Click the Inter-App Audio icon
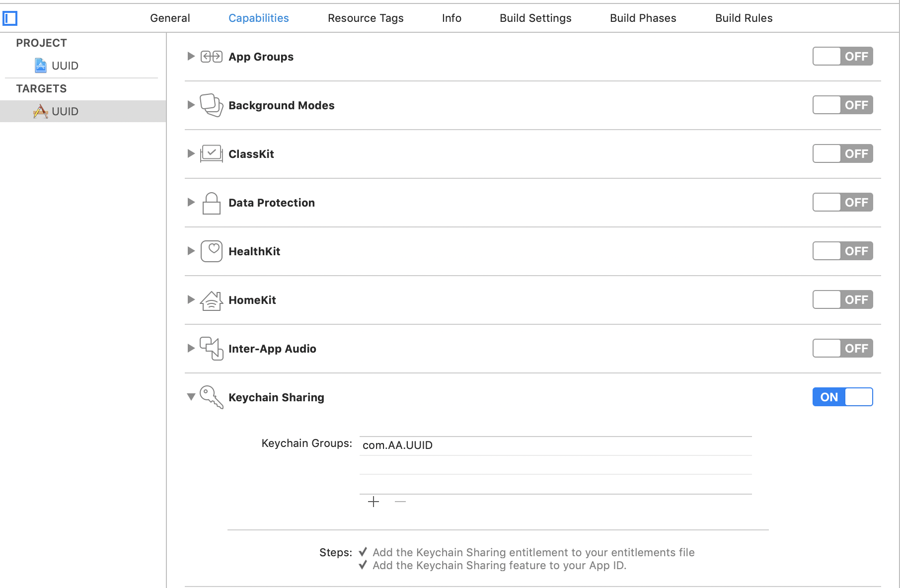This screenshot has width=900, height=588. click(212, 349)
